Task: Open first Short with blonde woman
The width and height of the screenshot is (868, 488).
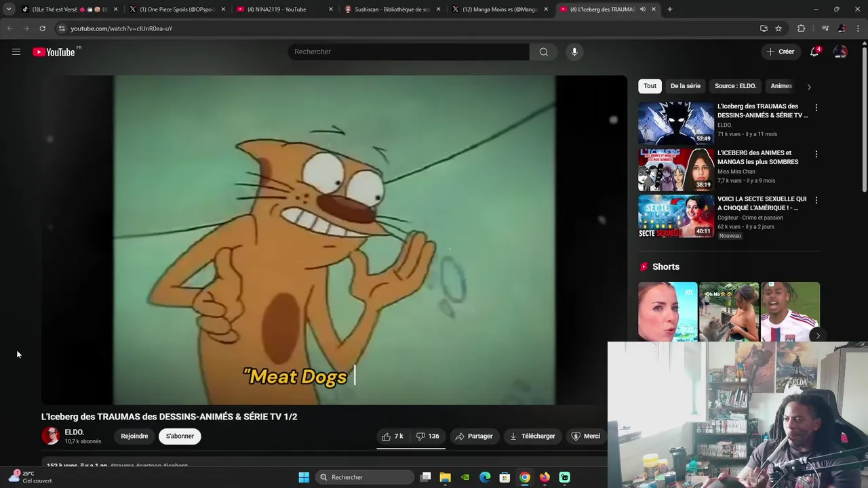Action: point(667,312)
